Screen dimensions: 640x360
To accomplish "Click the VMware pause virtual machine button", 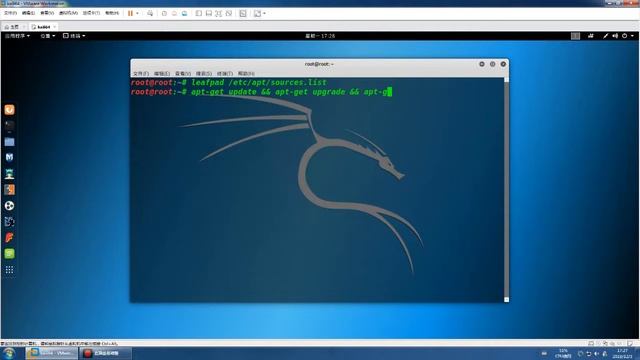I will [130, 13].
